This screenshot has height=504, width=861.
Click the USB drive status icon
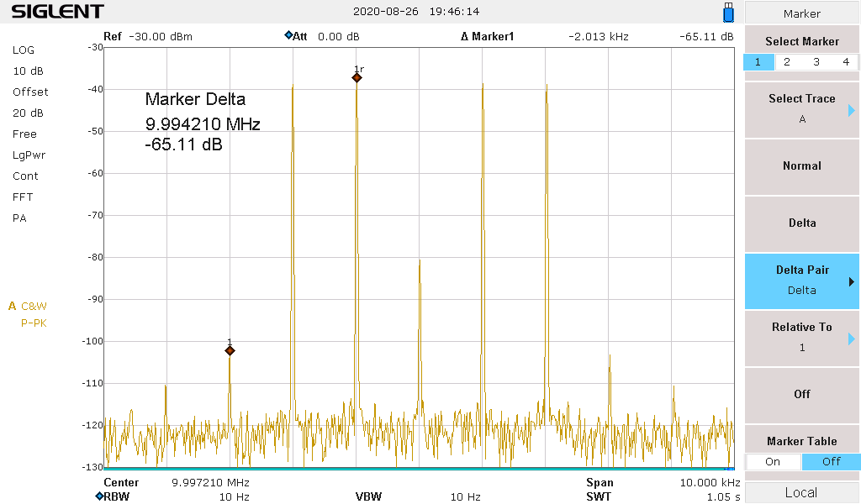pos(728,13)
